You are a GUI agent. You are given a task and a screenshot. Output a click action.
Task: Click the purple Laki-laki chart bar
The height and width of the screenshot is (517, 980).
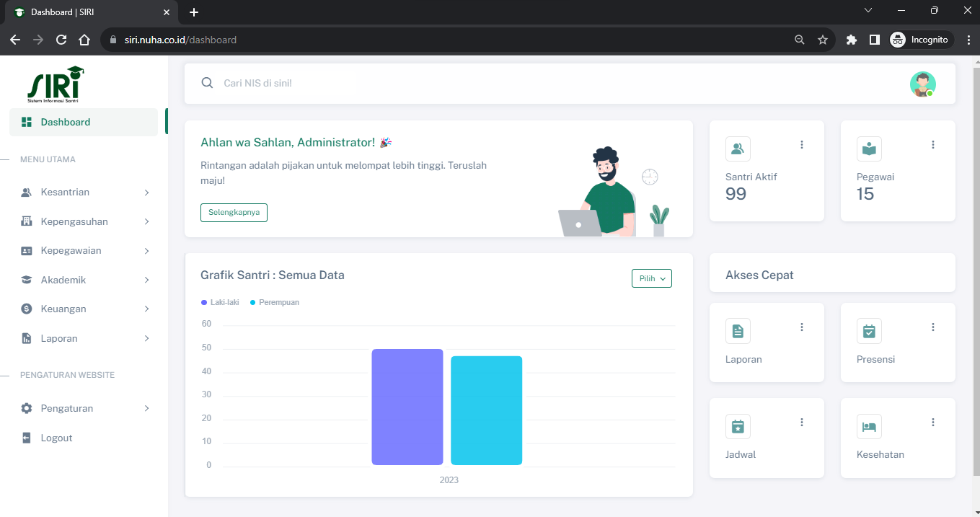[407, 407]
